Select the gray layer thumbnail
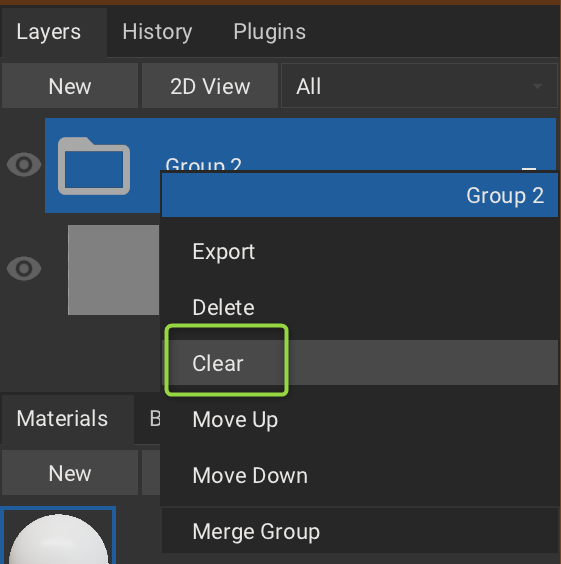This screenshot has height=564, width=561. tap(113, 270)
